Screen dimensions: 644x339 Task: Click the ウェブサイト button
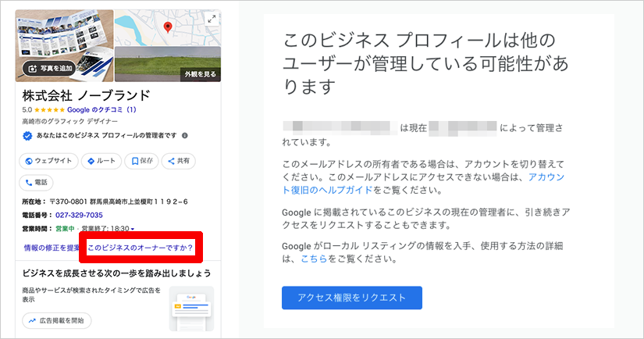point(48,161)
